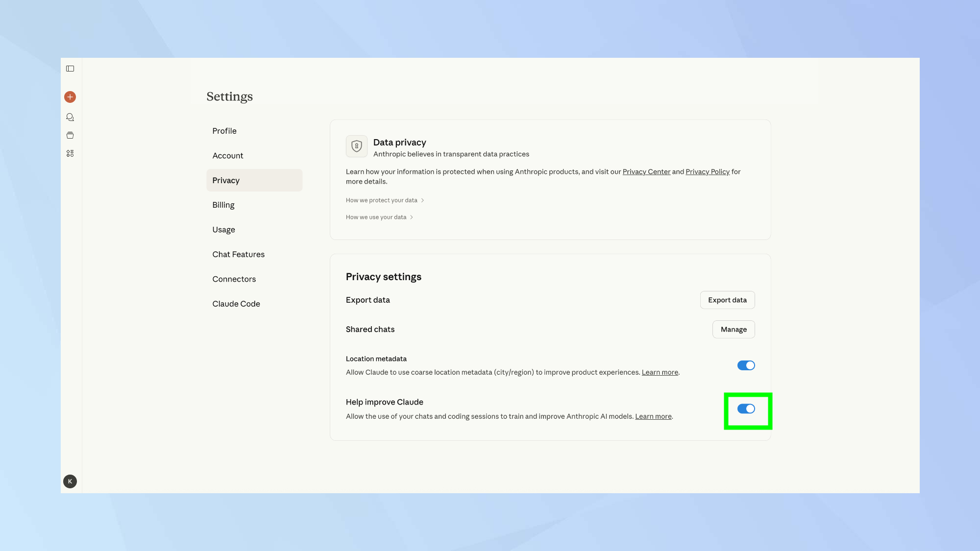The height and width of the screenshot is (551, 980).
Task: Open the Projects icon in sidebar
Action: (70, 135)
